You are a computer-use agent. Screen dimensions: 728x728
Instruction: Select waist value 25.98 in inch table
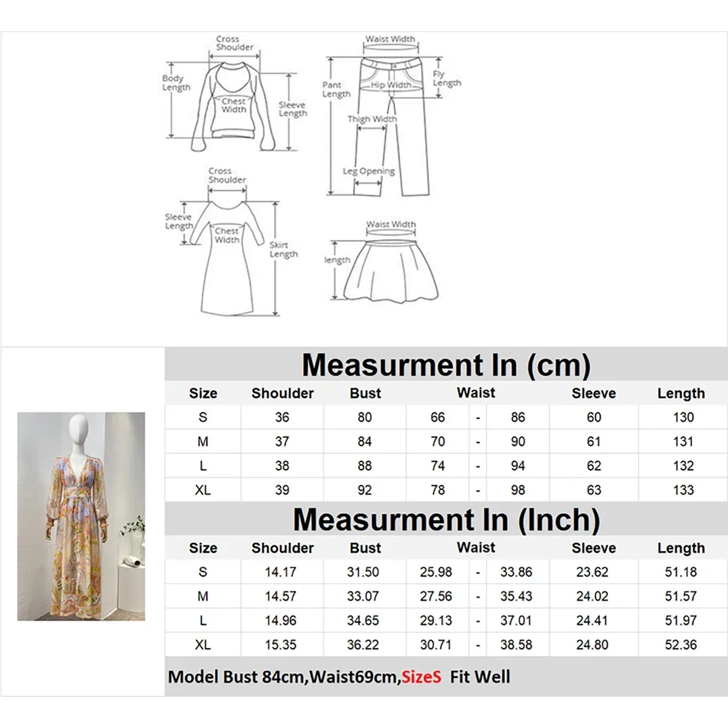coord(436,572)
